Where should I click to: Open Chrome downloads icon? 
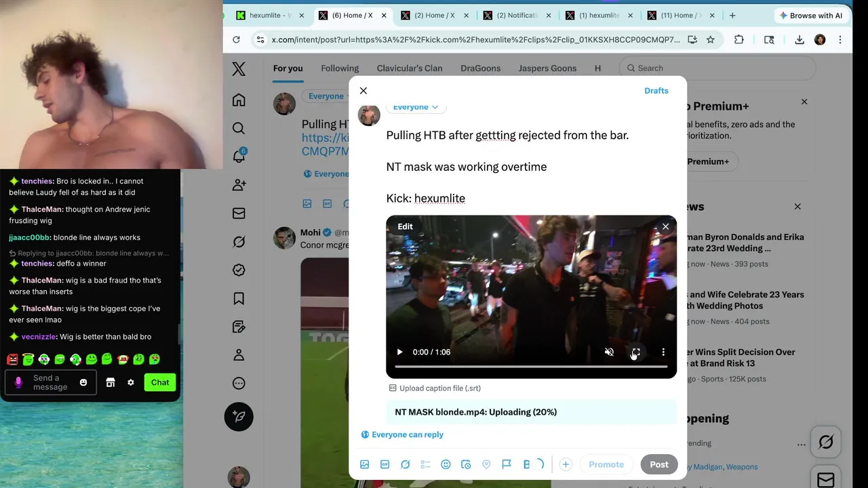(x=800, y=39)
